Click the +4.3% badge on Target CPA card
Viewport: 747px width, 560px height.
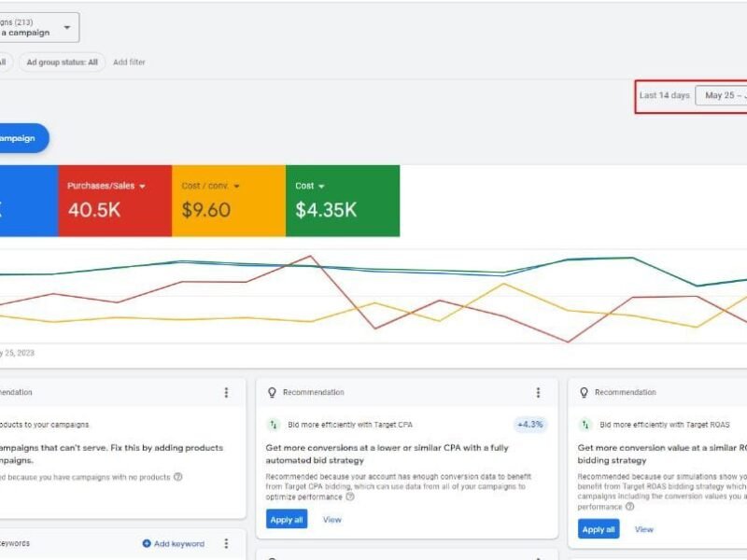pos(529,424)
